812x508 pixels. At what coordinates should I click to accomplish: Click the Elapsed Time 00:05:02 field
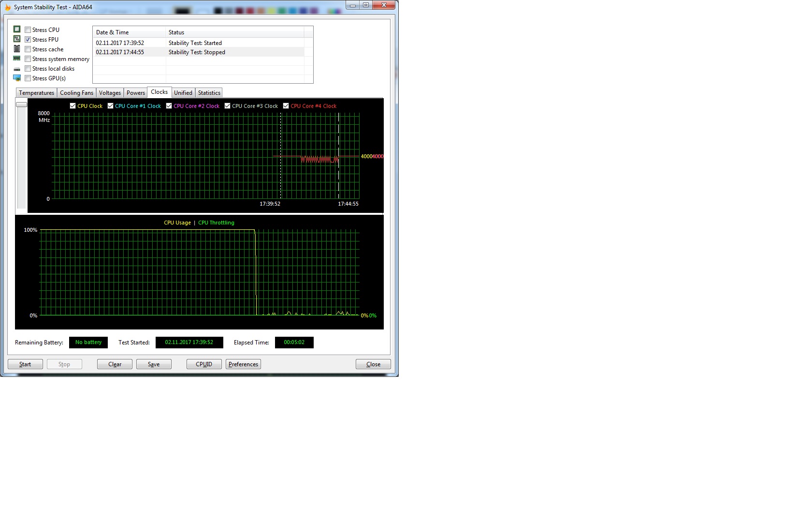(294, 343)
